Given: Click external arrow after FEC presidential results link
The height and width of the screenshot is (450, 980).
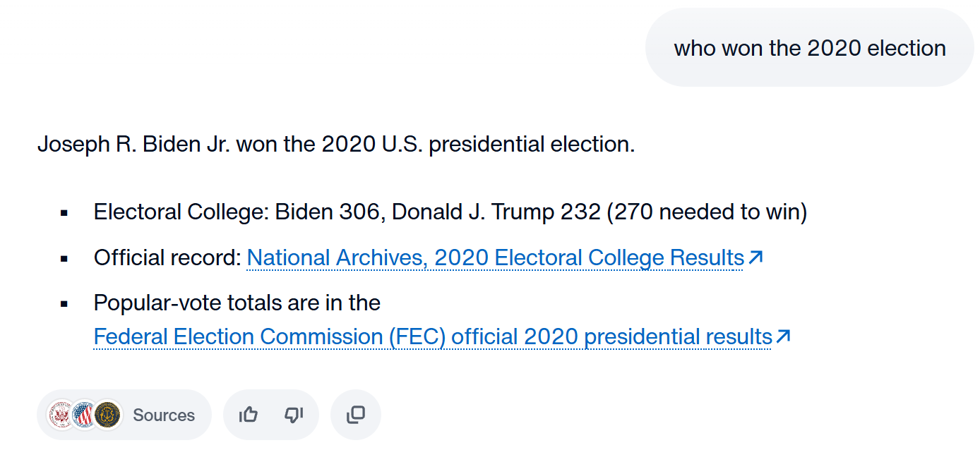Looking at the screenshot, I should pos(782,337).
